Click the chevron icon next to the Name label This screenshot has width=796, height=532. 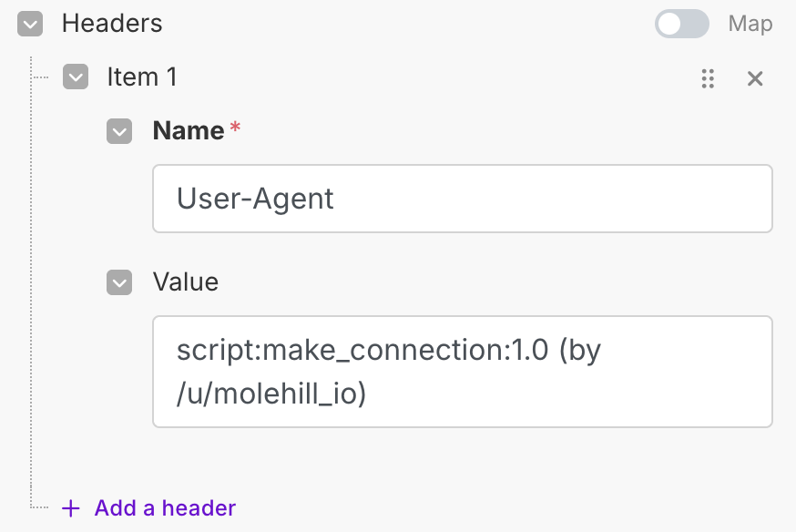[119, 131]
